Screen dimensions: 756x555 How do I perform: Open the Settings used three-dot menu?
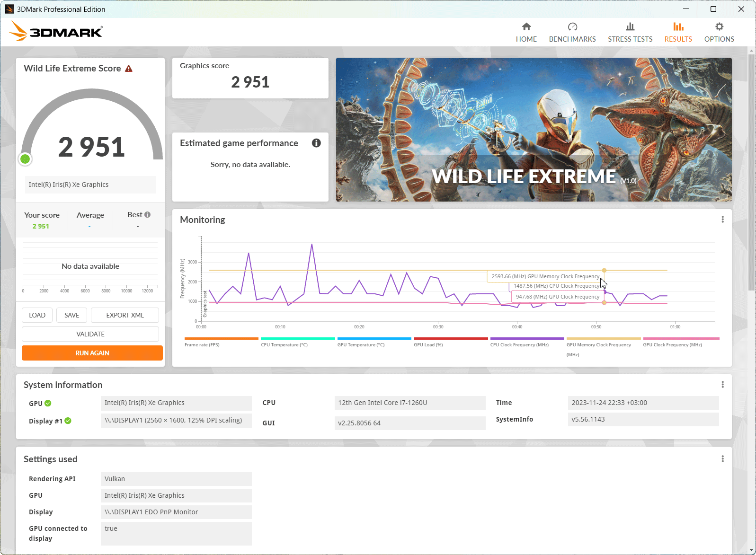(722, 459)
